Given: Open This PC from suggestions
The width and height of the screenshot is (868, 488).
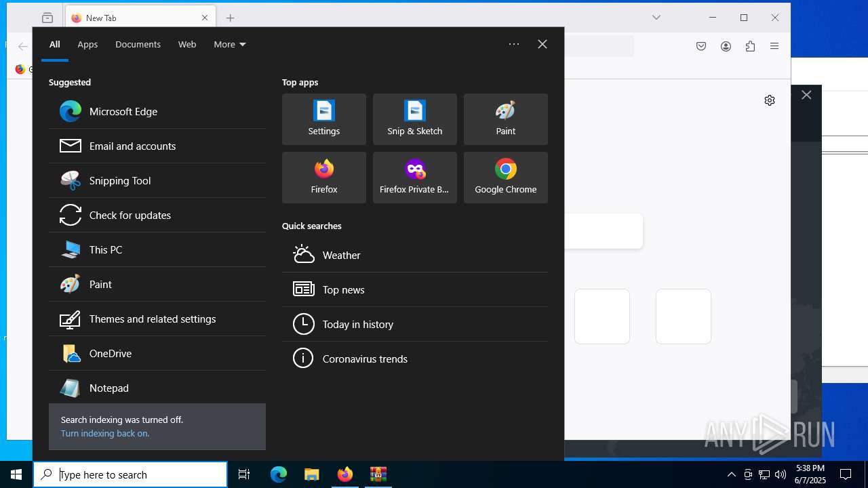Looking at the screenshot, I should click(157, 249).
